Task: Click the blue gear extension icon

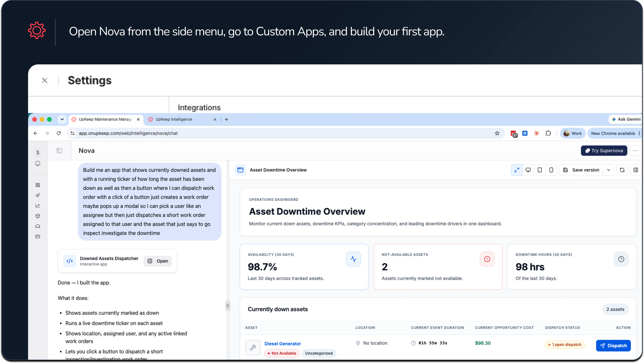Action: click(x=525, y=133)
